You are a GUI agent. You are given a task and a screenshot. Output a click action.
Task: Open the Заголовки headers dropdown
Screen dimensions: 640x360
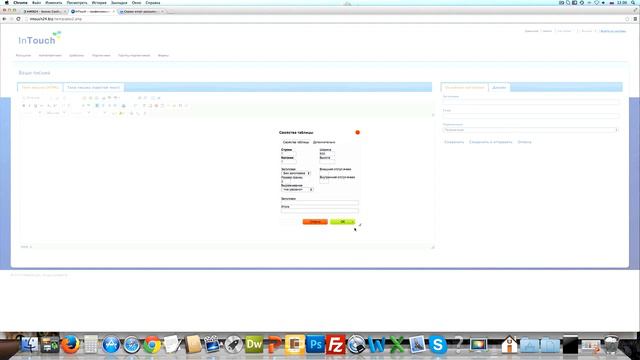point(296,173)
